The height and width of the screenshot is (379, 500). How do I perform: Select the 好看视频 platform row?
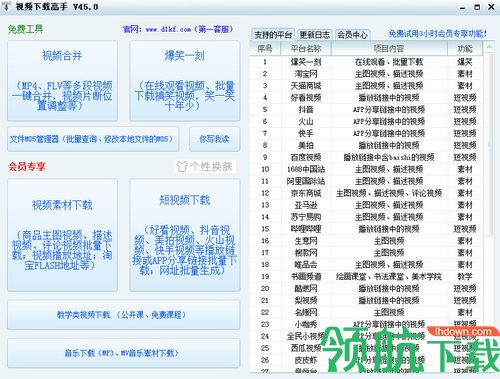point(366,98)
